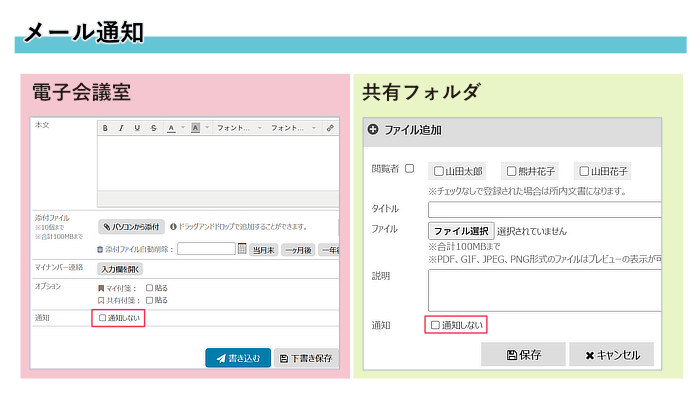700x400 pixels.
Task: Toggle Underline in the editor toolbar
Action: 137,128
